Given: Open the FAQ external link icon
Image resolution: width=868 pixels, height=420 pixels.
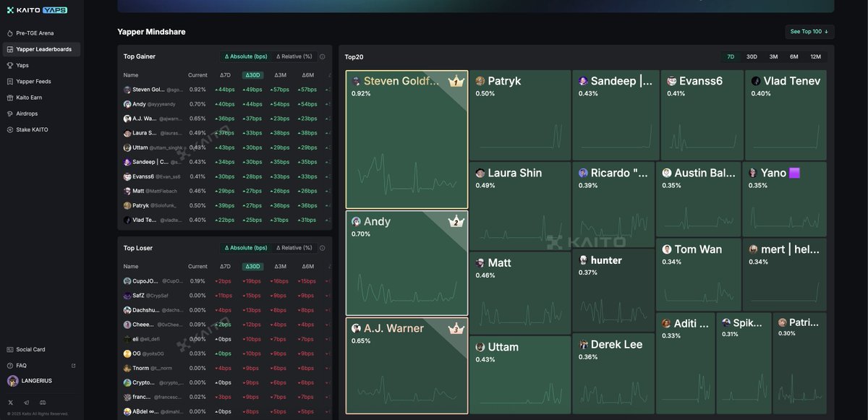Looking at the screenshot, I should (x=73, y=366).
